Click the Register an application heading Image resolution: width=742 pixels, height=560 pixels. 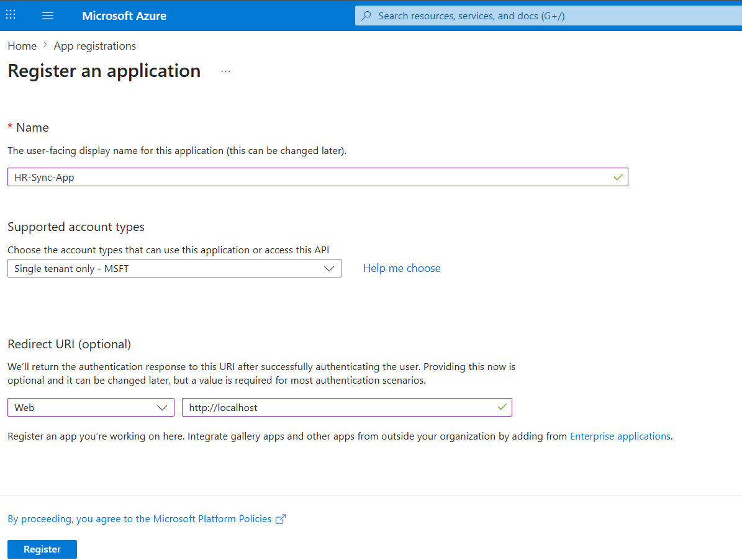click(104, 71)
